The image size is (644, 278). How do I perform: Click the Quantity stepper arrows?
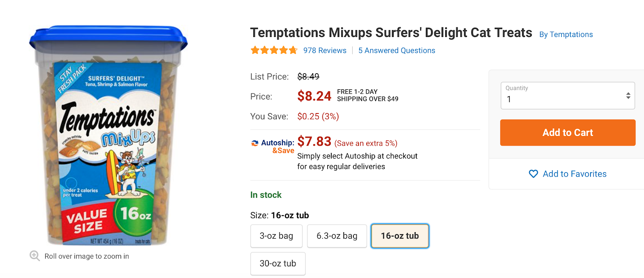coord(628,96)
